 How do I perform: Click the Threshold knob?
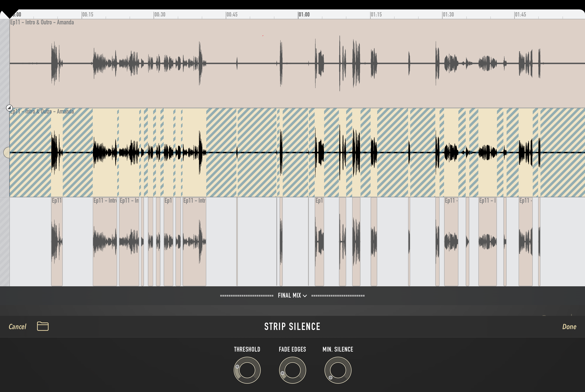pyautogui.click(x=247, y=370)
